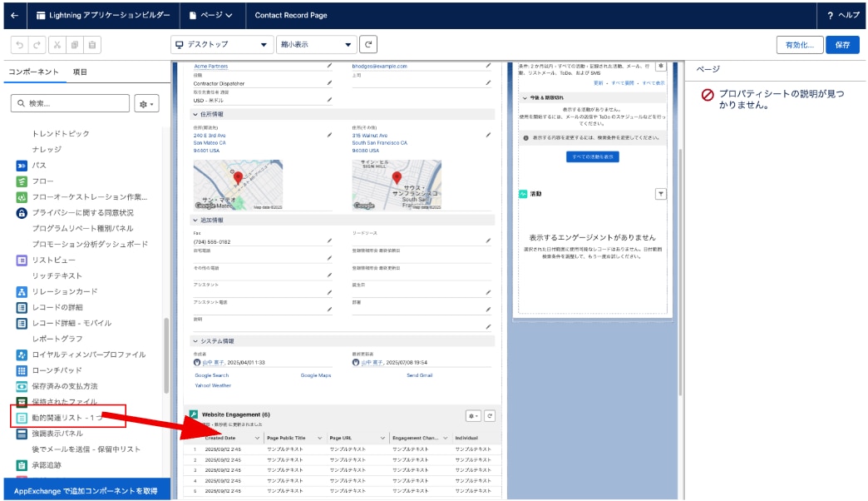The width and height of the screenshot is (868, 501).
Task: Click the 保存 button
Action: pyautogui.click(x=842, y=45)
